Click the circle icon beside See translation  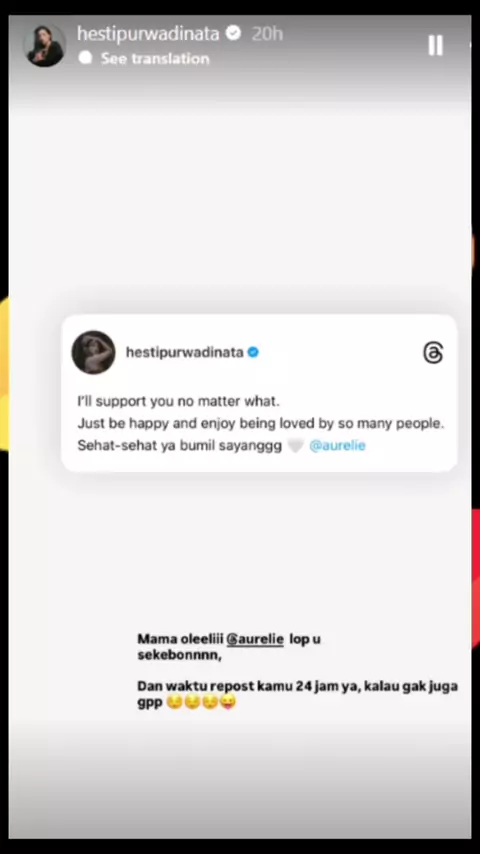coord(85,58)
